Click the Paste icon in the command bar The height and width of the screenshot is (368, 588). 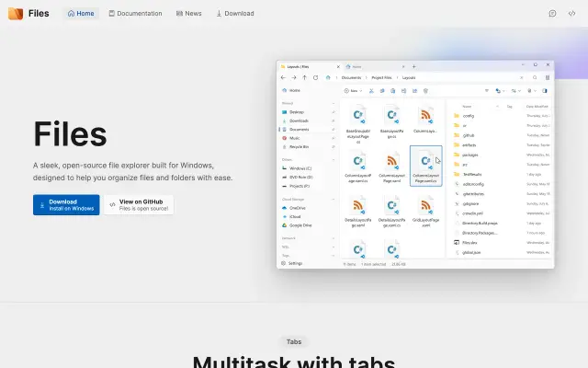coord(392,91)
